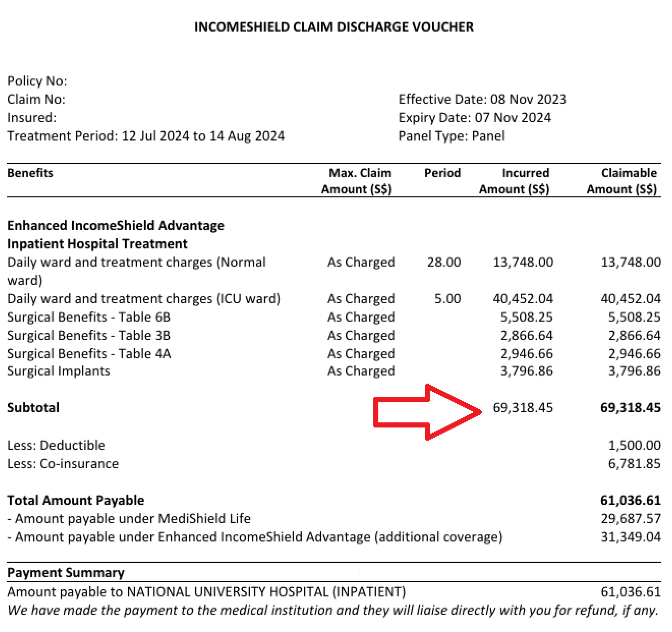Click the Max. Claim Amount column header

(356, 181)
